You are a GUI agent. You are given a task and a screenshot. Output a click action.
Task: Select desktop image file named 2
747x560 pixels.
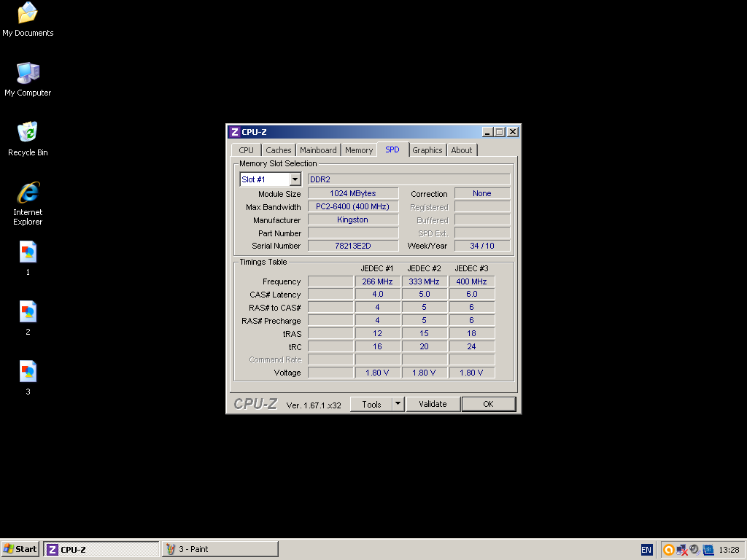(28, 318)
